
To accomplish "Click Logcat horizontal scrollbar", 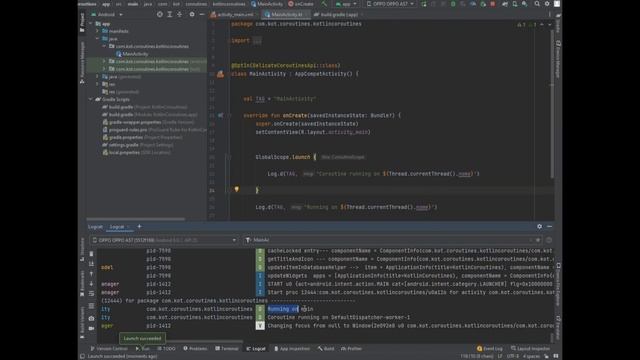I will (203, 342).
